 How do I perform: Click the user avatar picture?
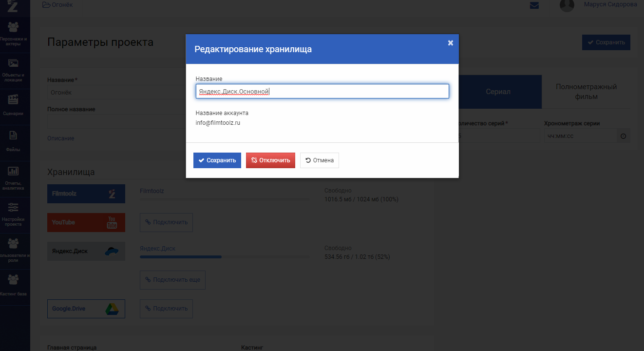click(x=567, y=5)
